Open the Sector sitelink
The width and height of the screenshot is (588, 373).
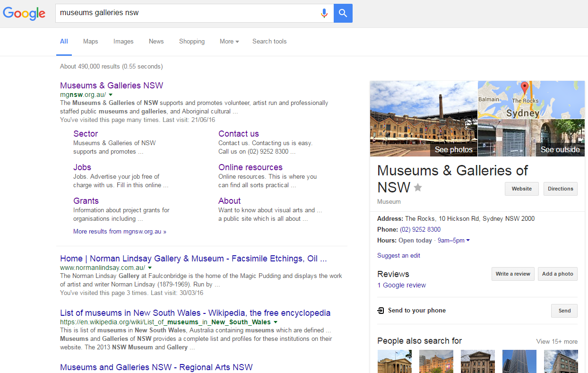click(x=86, y=134)
